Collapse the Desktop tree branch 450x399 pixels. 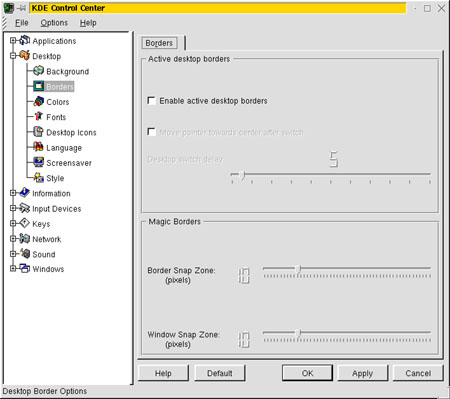(13, 56)
